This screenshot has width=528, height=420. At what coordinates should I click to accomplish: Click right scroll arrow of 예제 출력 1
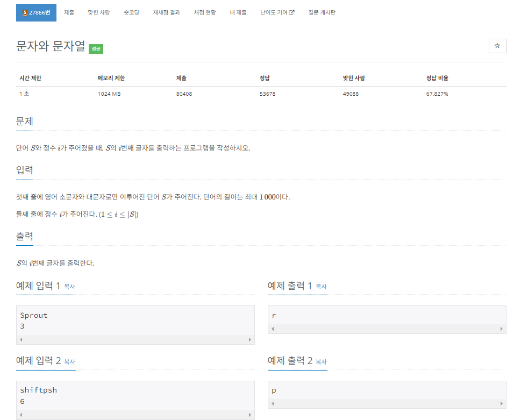point(502,329)
